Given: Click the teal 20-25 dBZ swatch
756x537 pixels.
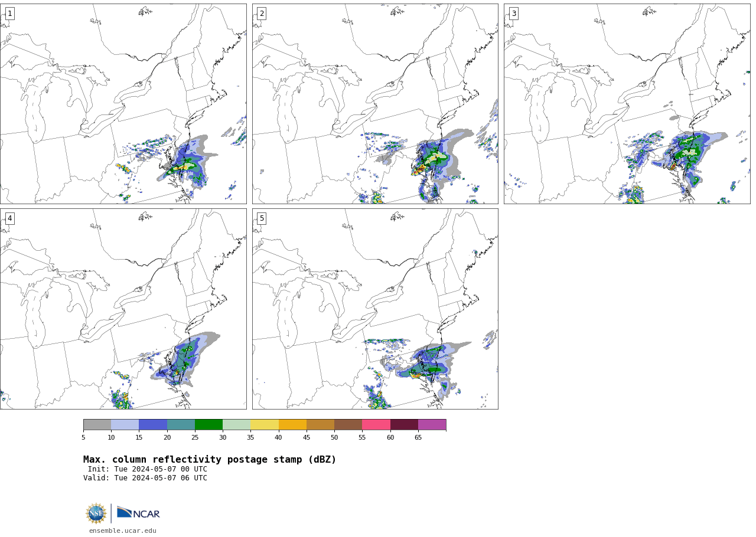Looking at the screenshot, I should click(181, 425).
